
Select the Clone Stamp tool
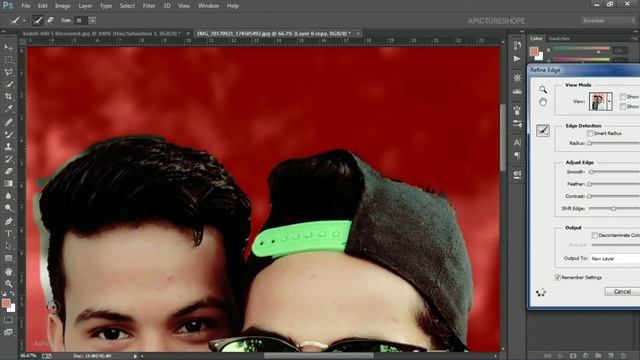pos(8,146)
